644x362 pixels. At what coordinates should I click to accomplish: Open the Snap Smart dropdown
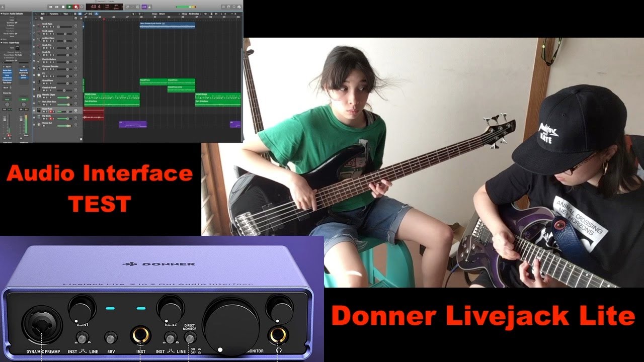(162, 14)
